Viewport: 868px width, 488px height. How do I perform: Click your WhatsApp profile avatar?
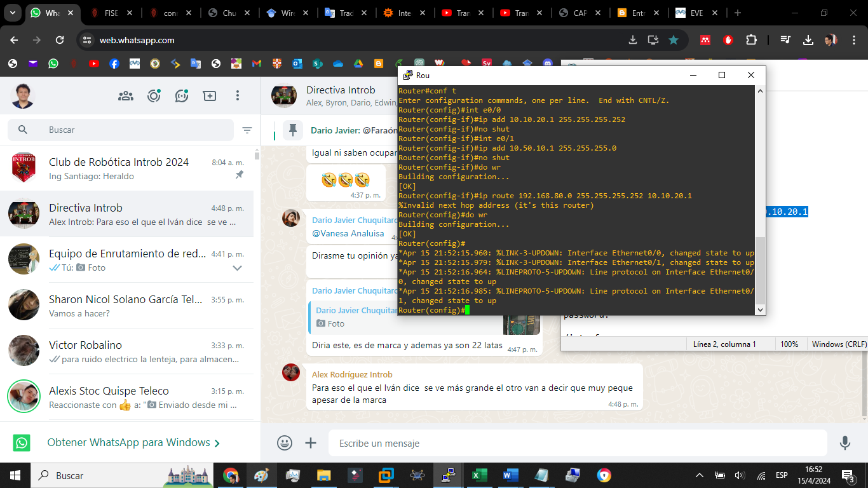tap(22, 96)
